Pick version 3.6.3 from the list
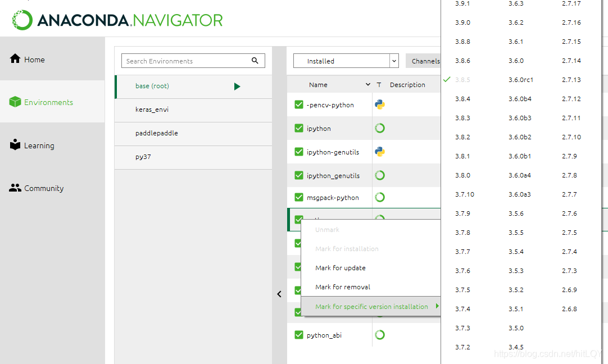Viewport: 608px width, 364px height. tap(516, 3)
